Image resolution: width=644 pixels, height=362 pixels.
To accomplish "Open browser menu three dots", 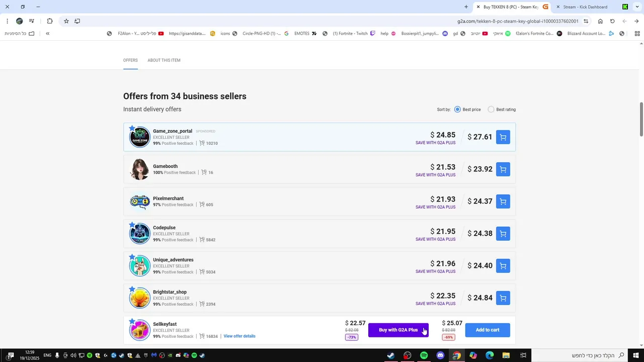I will click(x=7, y=21).
